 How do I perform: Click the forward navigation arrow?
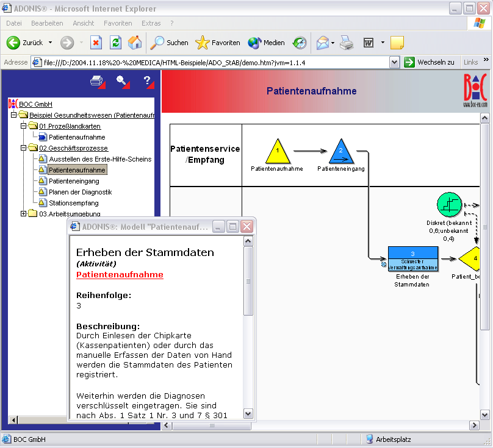(x=67, y=43)
